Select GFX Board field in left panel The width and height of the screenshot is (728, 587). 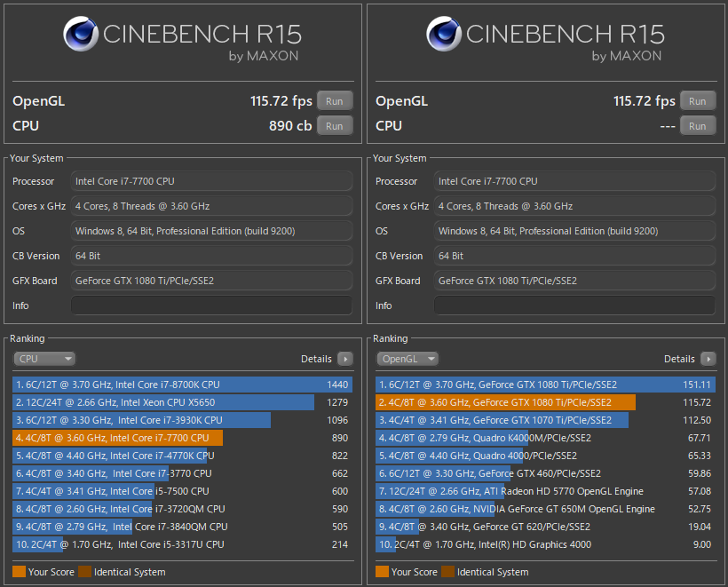pyautogui.click(x=211, y=281)
